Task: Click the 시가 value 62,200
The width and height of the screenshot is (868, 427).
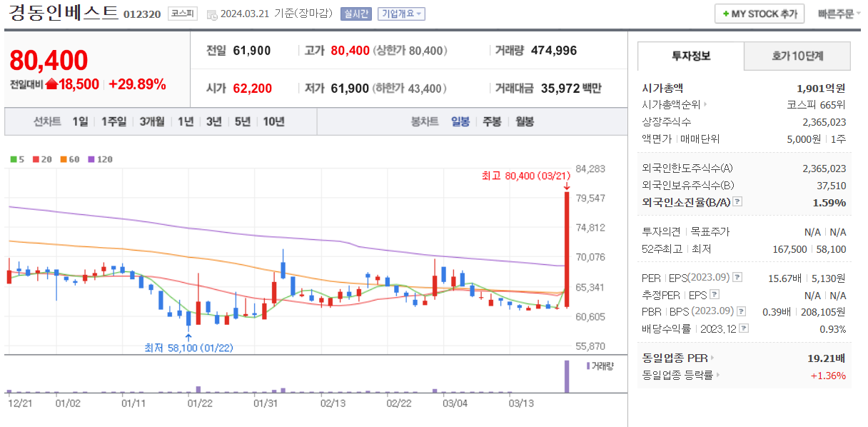Action: (x=252, y=89)
